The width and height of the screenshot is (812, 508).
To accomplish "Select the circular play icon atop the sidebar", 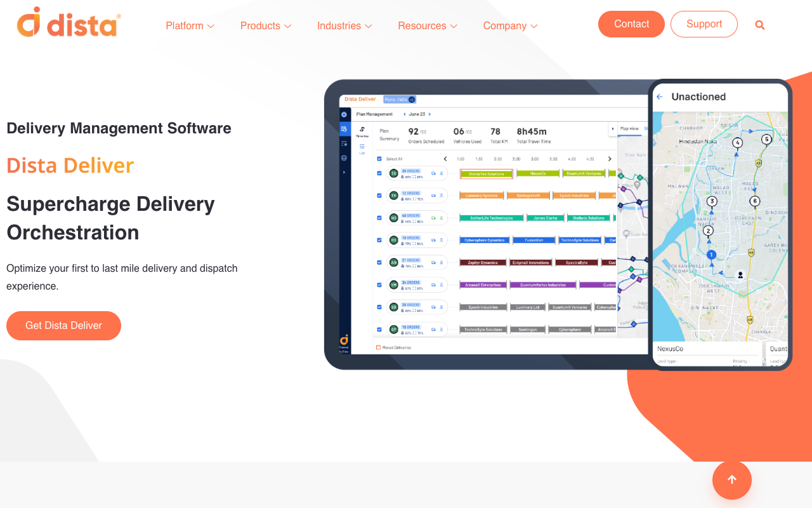I will pyautogui.click(x=344, y=115).
